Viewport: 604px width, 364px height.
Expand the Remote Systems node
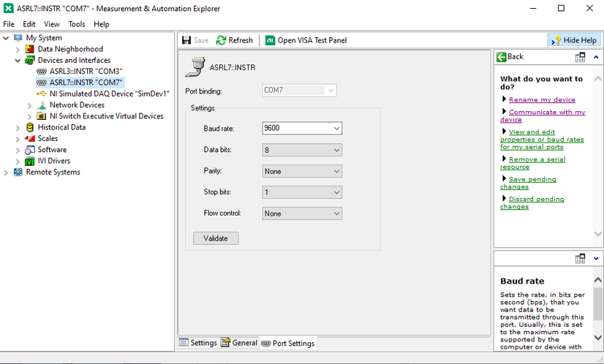pyautogui.click(x=6, y=172)
